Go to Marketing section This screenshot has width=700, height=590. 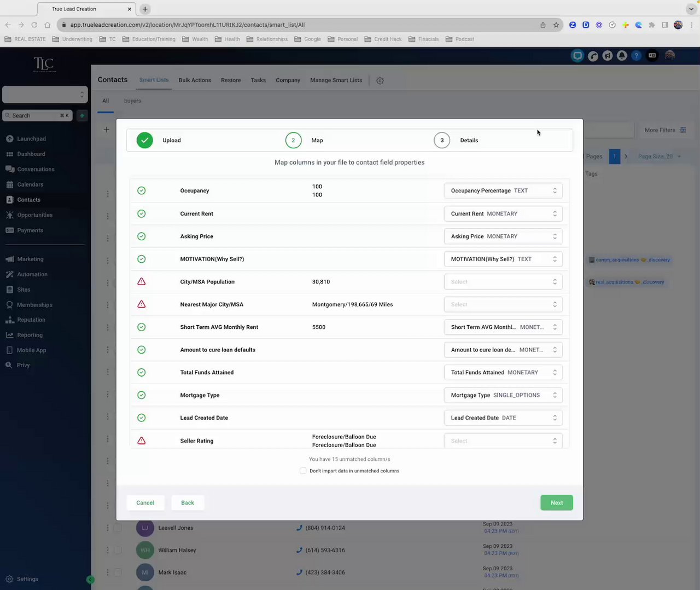[x=25, y=259]
